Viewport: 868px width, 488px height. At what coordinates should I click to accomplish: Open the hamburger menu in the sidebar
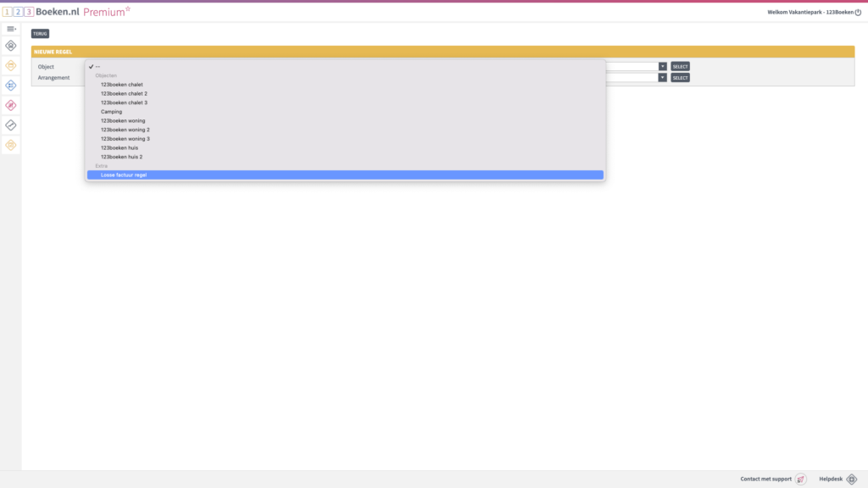pos(11,29)
